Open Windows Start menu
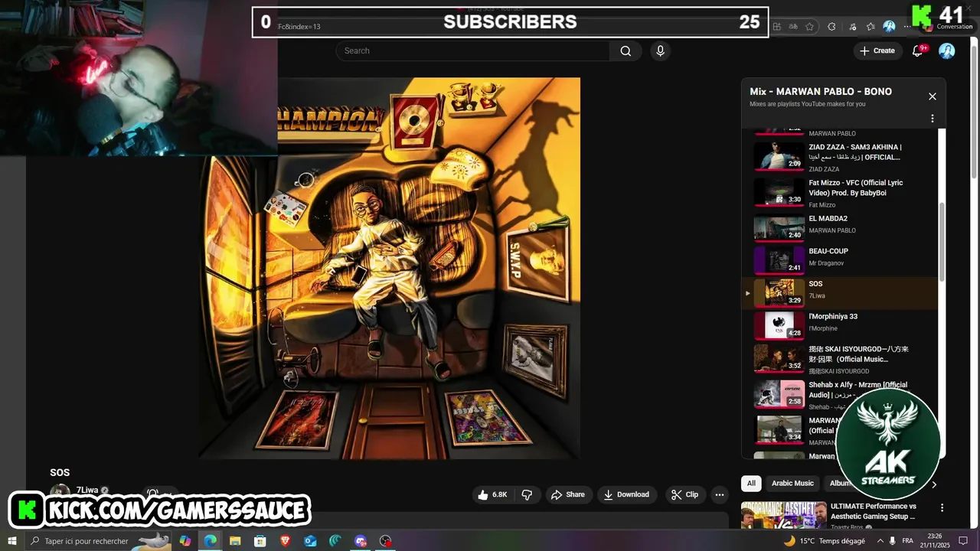Viewport: 980px width, 551px height. tap(11, 541)
